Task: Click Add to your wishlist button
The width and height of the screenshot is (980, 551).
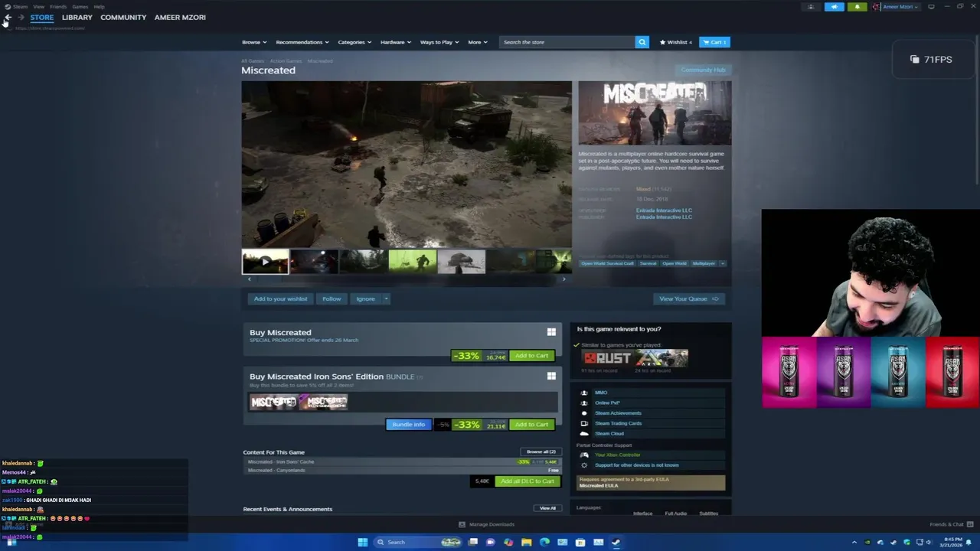Action: pyautogui.click(x=280, y=298)
